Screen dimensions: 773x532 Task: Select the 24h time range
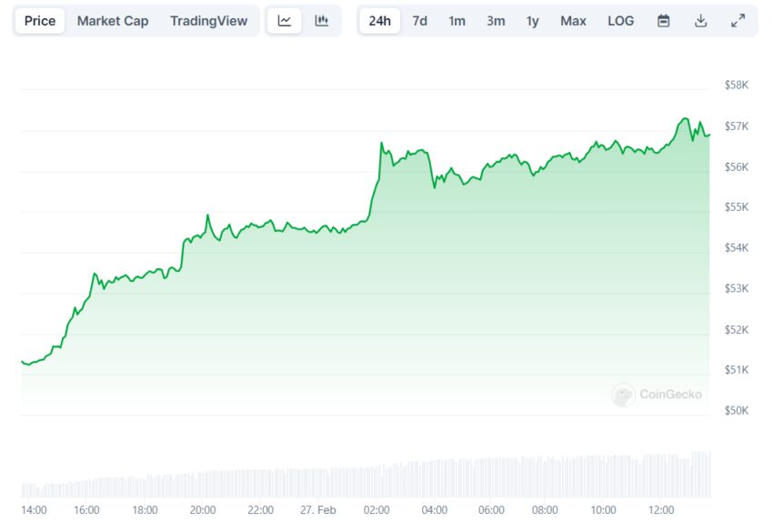pos(379,21)
